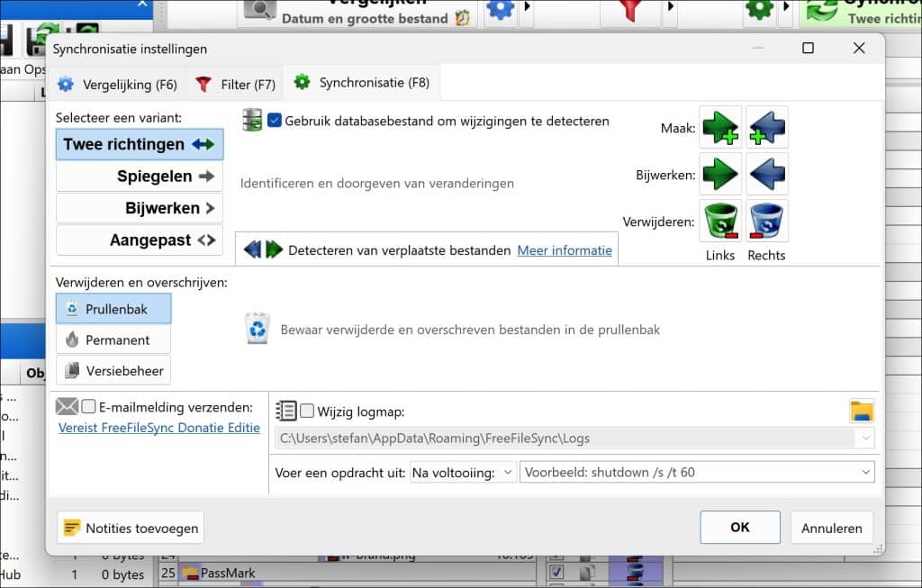Click the blue Bijwerken update arrow
The width and height of the screenshot is (922, 588).
[x=767, y=174]
